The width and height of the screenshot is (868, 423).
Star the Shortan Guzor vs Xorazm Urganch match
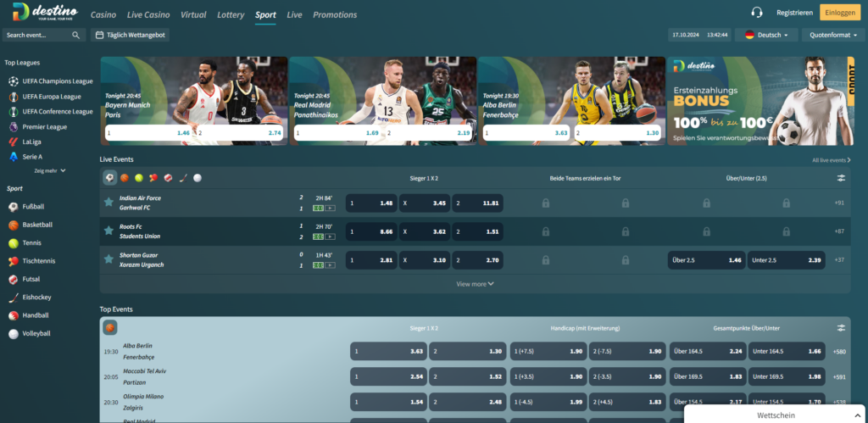pyautogui.click(x=108, y=259)
